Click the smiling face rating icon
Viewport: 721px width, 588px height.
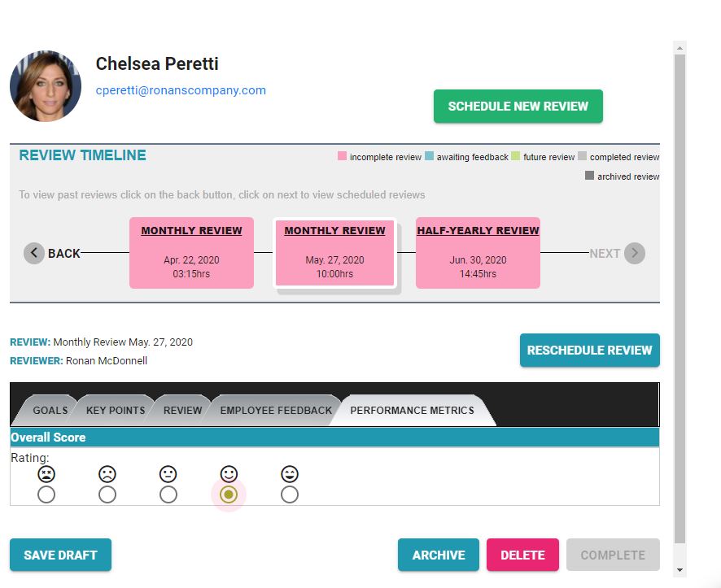229,474
